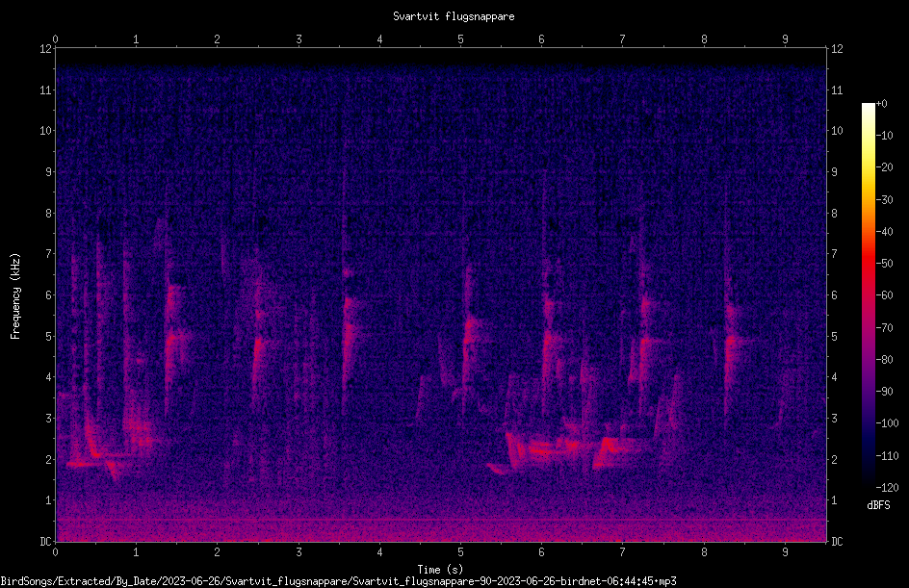Click the "-10" color bar label
The width and height of the screenshot is (909, 588).
(x=884, y=136)
